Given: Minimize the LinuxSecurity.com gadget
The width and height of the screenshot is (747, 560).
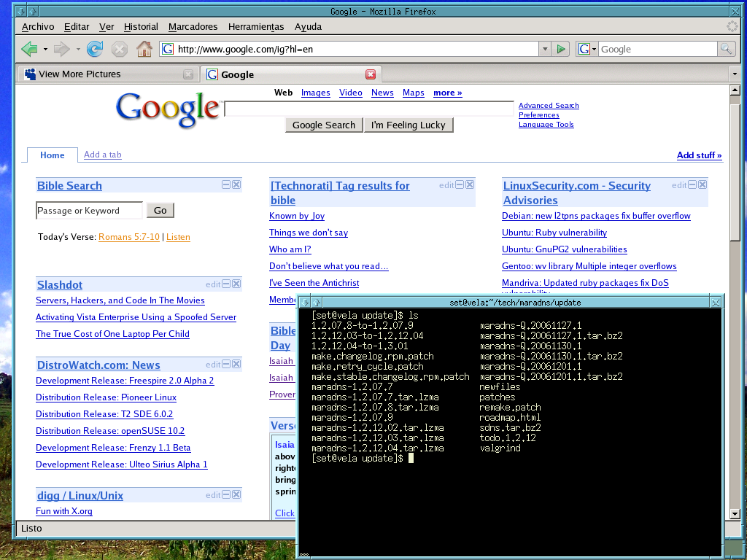Looking at the screenshot, I should [x=693, y=184].
